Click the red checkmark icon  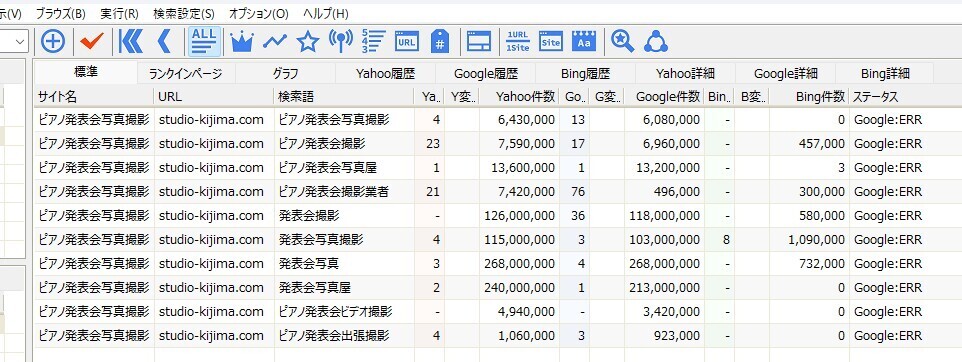click(x=92, y=41)
